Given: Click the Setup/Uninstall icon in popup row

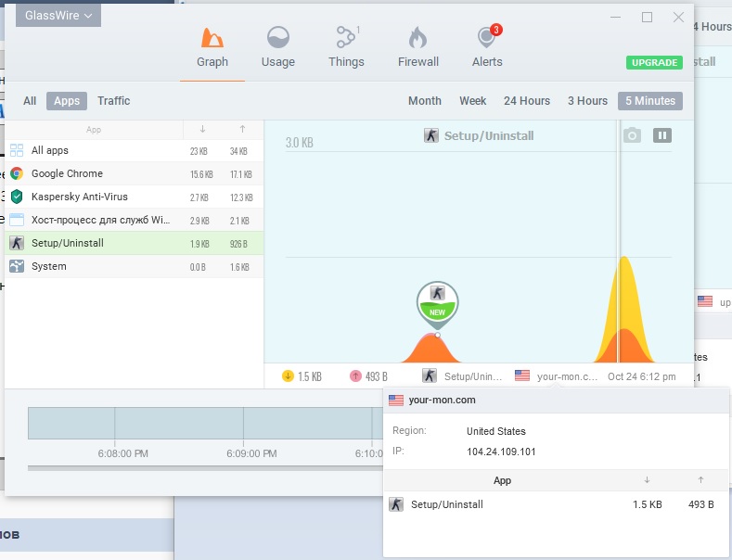Looking at the screenshot, I should coord(396,504).
